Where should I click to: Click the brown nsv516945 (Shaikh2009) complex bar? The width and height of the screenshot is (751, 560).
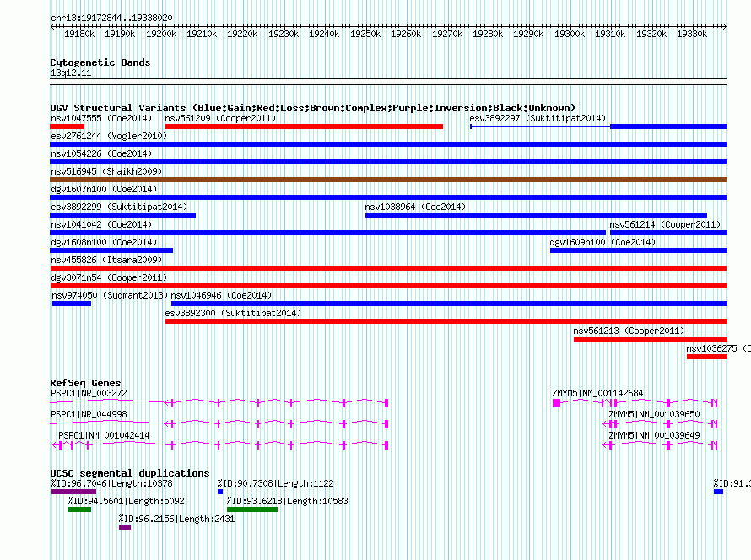(x=388, y=180)
